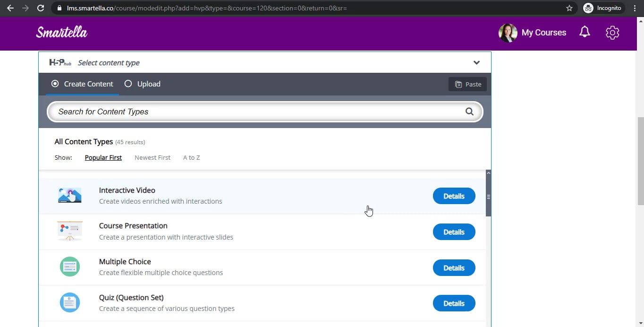
Task: Select the Multiple Choice title
Action: pos(125,261)
